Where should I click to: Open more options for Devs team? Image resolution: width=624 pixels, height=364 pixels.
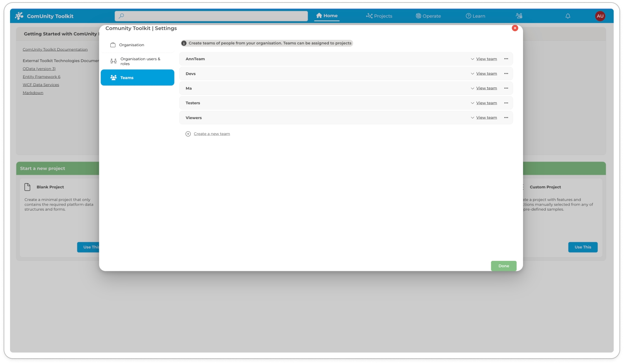coord(506,73)
